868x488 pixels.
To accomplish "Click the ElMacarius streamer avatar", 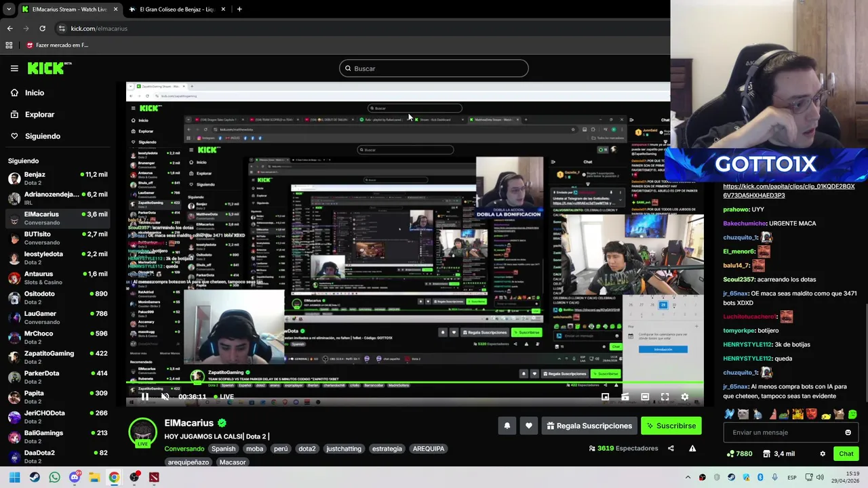I will coord(142,432).
